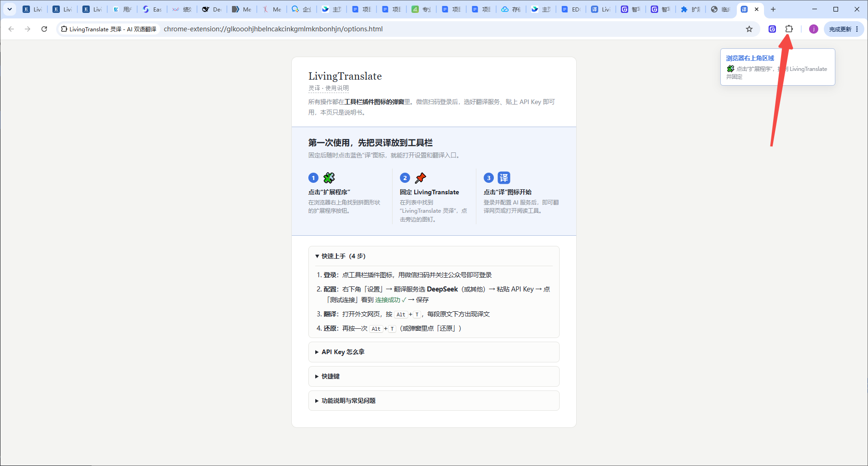The height and width of the screenshot is (466, 868).
Task: Click the 点击“译”图标开始 step title
Action: tap(508, 192)
